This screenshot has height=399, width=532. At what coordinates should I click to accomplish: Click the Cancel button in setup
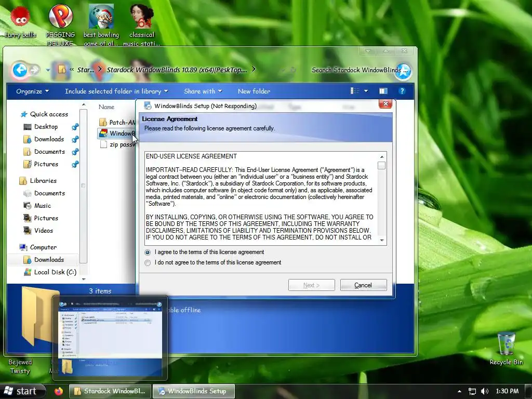click(x=363, y=285)
